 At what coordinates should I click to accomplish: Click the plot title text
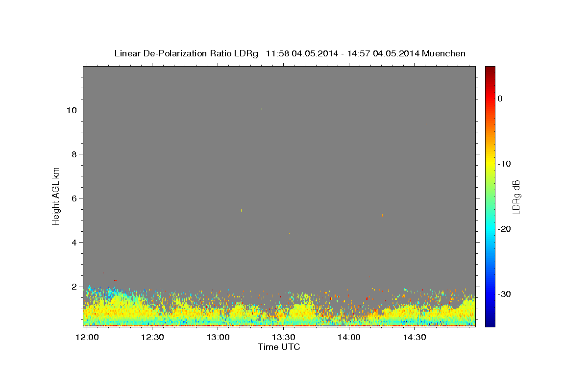[290, 53]
